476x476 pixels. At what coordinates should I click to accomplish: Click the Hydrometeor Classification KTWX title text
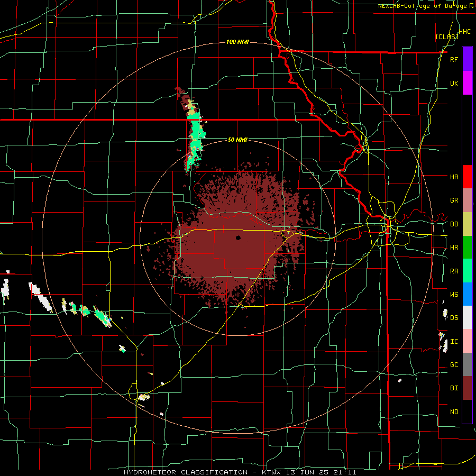point(240,472)
